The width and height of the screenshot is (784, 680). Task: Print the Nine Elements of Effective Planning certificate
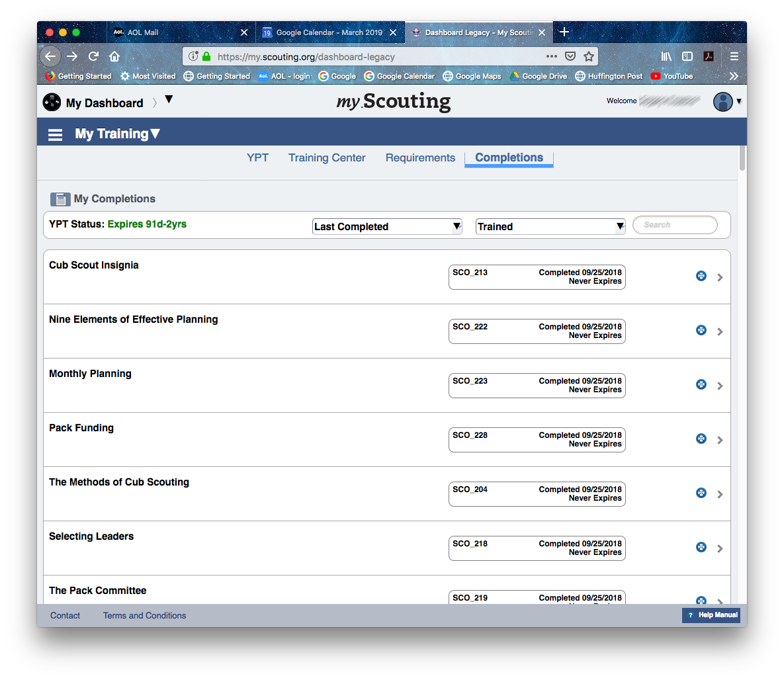(701, 330)
